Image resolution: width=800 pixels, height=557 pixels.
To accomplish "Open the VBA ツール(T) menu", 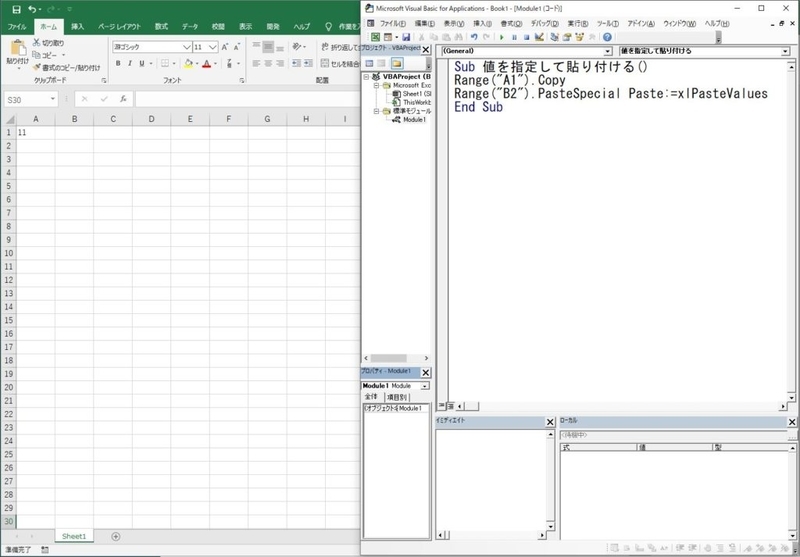I will 607,23.
